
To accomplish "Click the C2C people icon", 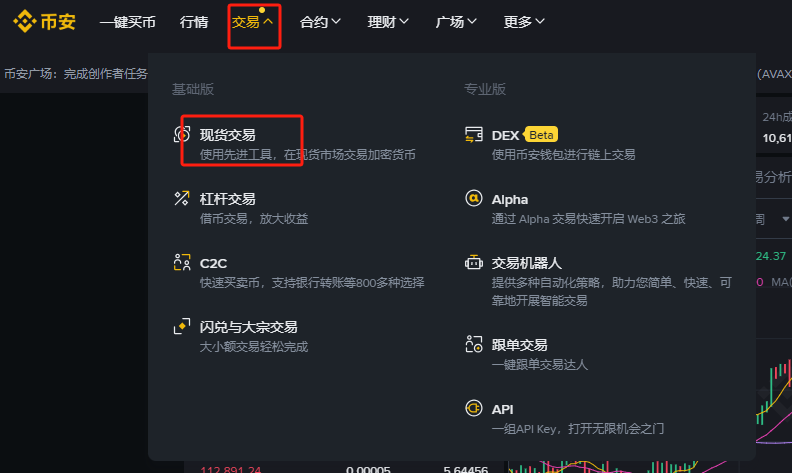I will [182, 262].
